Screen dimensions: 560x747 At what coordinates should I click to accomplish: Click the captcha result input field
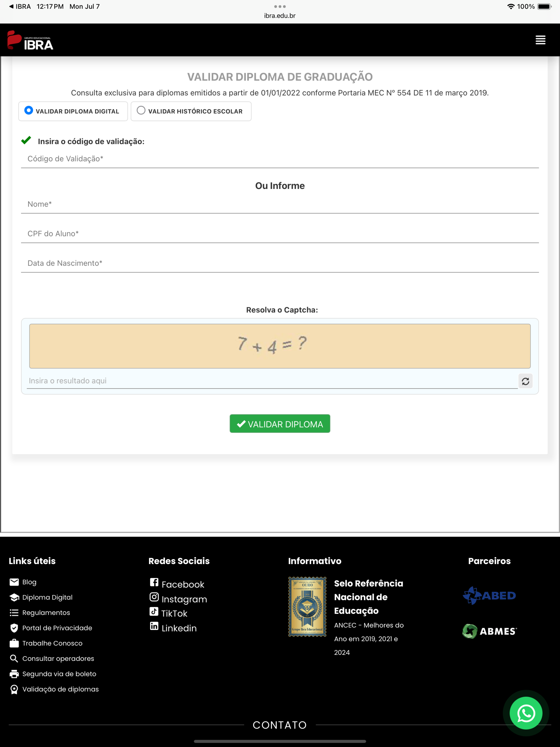(x=272, y=381)
